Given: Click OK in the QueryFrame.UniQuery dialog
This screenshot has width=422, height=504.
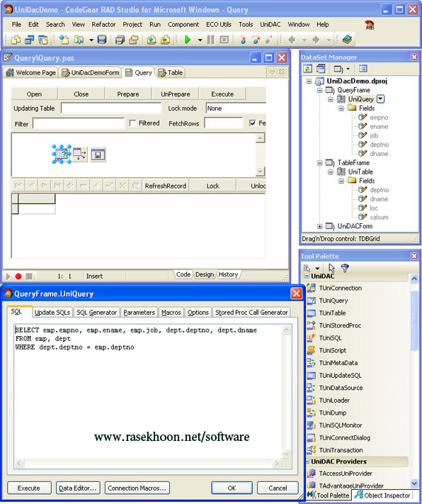Looking at the screenshot, I should pos(232,488).
